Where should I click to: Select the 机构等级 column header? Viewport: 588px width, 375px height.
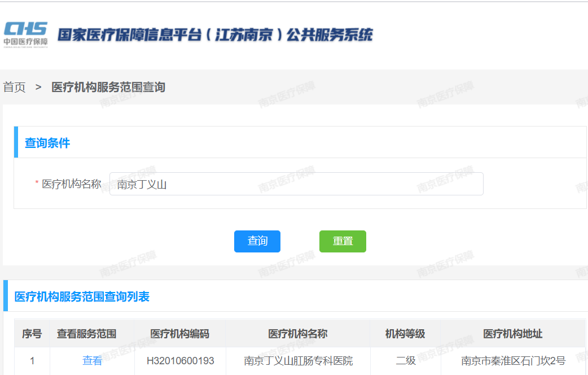point(404,334)
